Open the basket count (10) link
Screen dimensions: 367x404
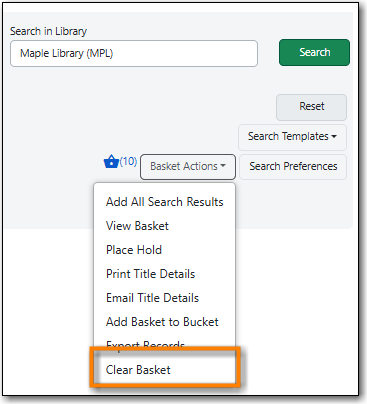128,161
